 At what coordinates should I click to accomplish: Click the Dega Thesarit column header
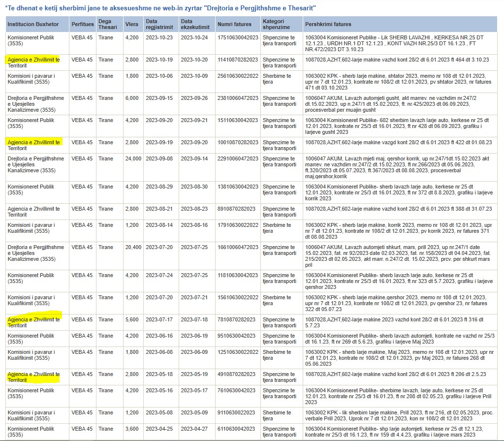(104, 24)
